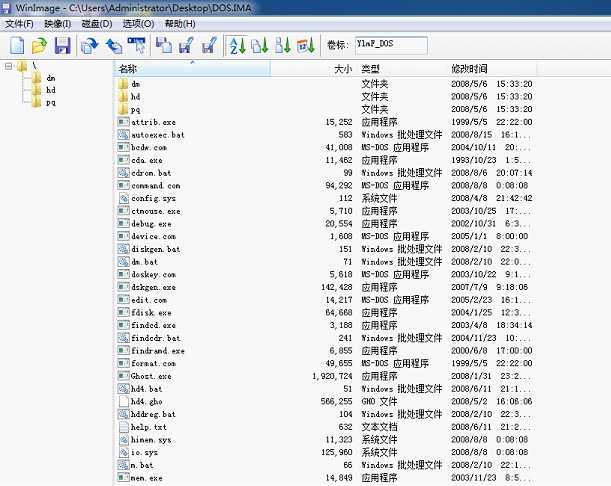The height and width of the screenshot is (486, 611).
Task: Select the himem.sys file name
Action: pyautogui.click(x=151, y=440)
